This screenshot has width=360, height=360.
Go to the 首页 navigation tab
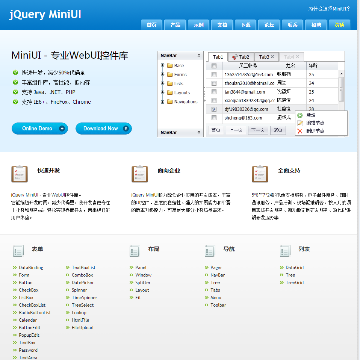pyautogui.click(x=152, y=25)
